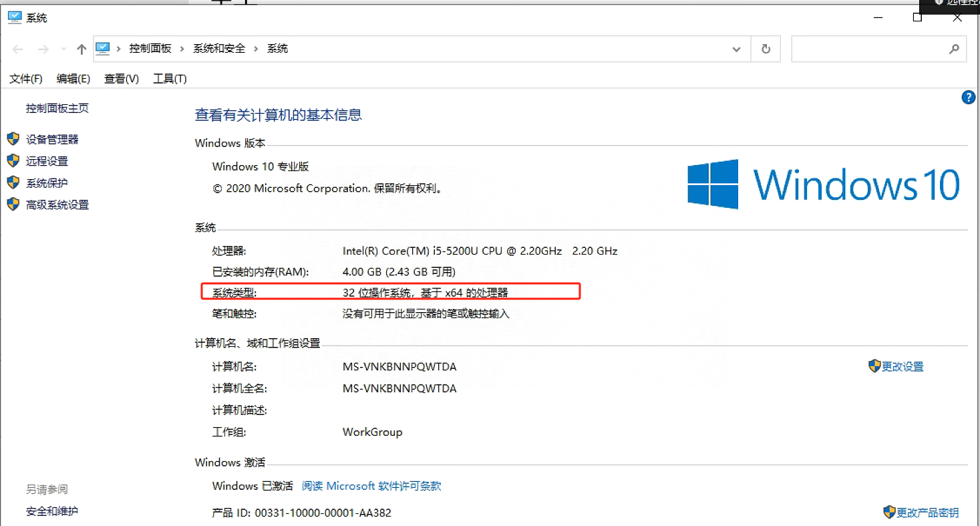Click full computer name beside 计算机全名
The width and height of the screenshot is (980, 526).
click(x=399, y=388)
